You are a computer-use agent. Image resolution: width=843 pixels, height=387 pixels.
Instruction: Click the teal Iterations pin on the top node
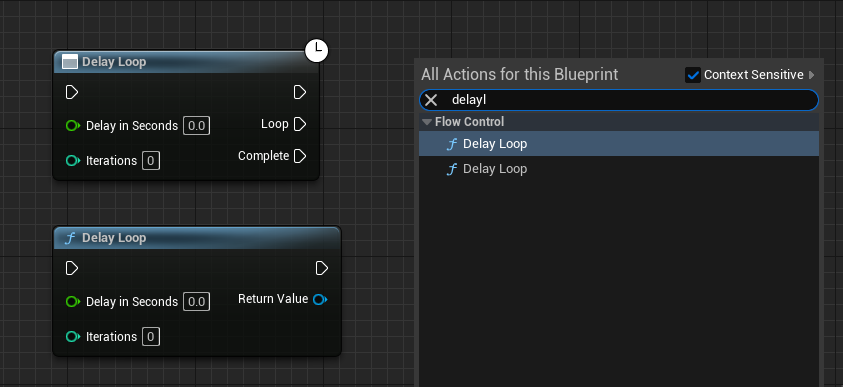(73, 161)
